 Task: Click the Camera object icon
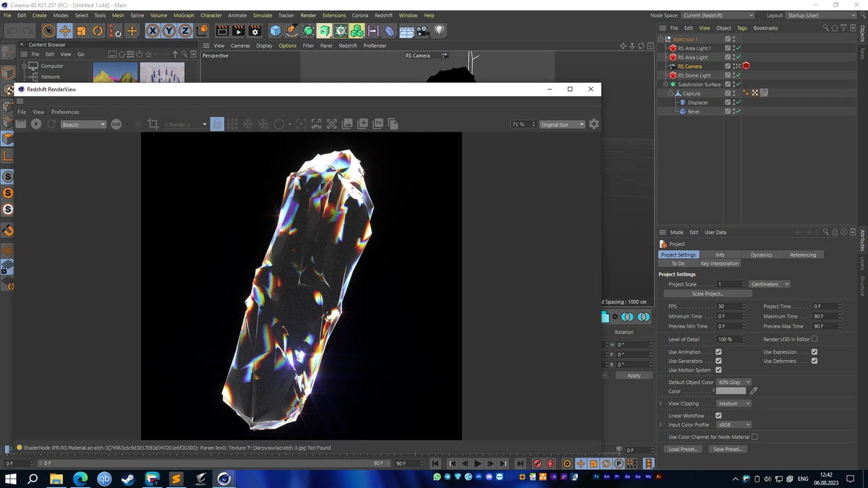tap(423, 31)
